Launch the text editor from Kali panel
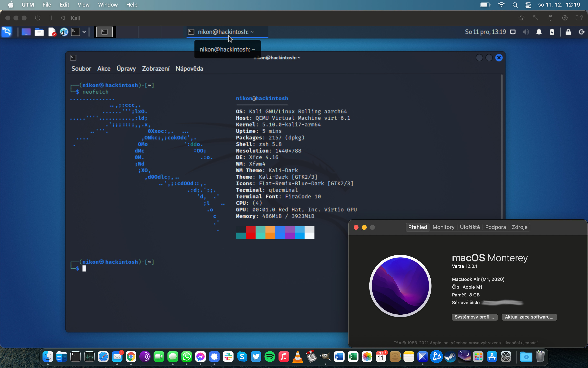588x368 pixels. [x=52, y=32]
